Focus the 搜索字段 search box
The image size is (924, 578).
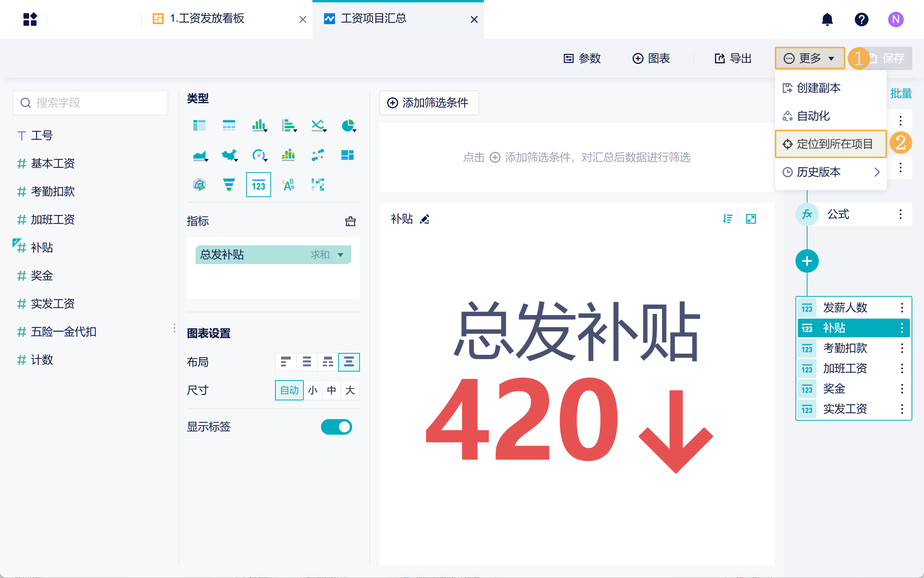point(90,103)
